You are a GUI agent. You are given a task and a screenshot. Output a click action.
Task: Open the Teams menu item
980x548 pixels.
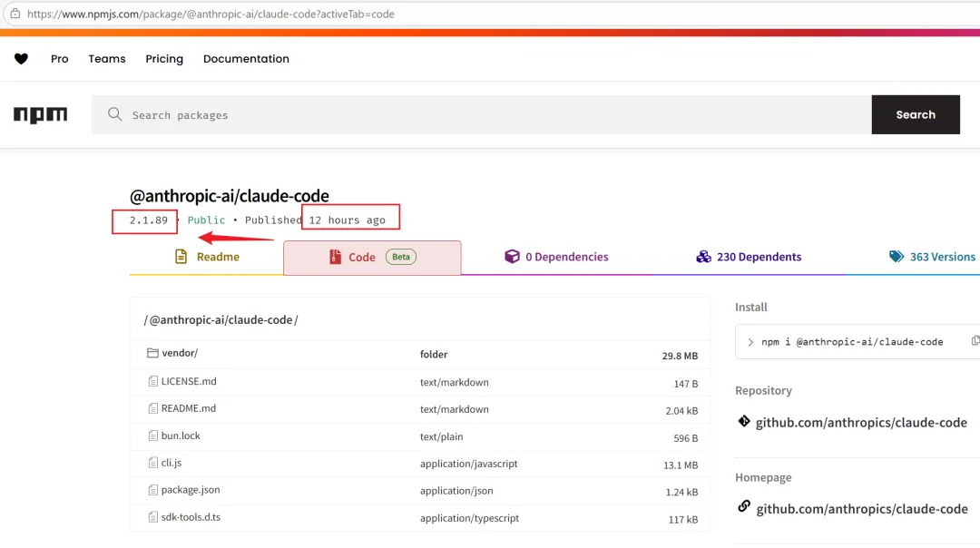[107, 59]
